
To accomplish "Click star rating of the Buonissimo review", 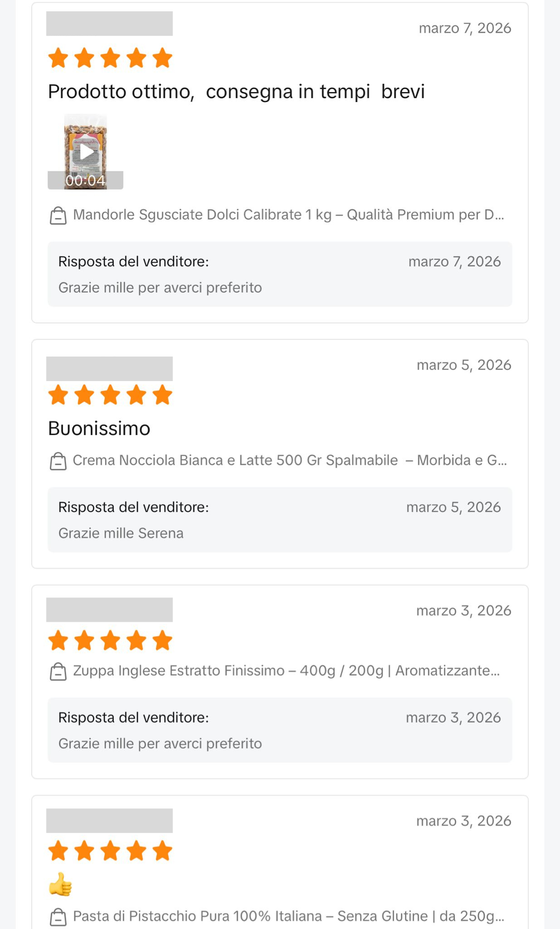I will pos(110,395).
